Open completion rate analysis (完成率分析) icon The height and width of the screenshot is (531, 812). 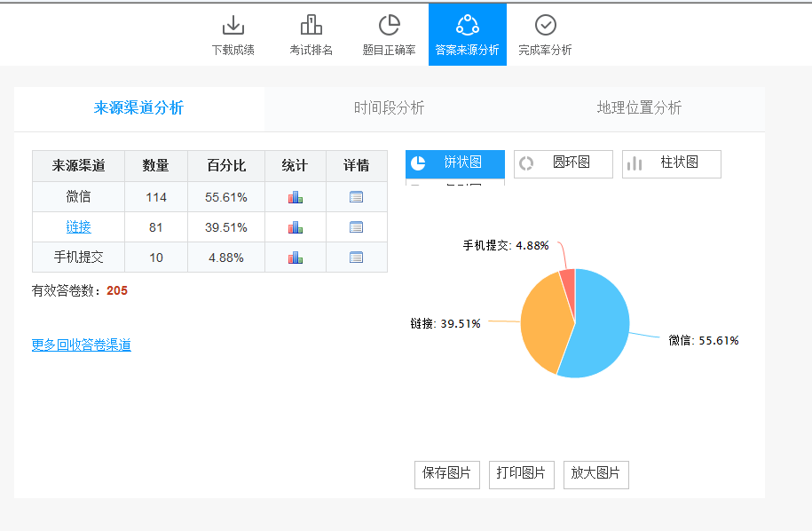[x=545, y=26]
